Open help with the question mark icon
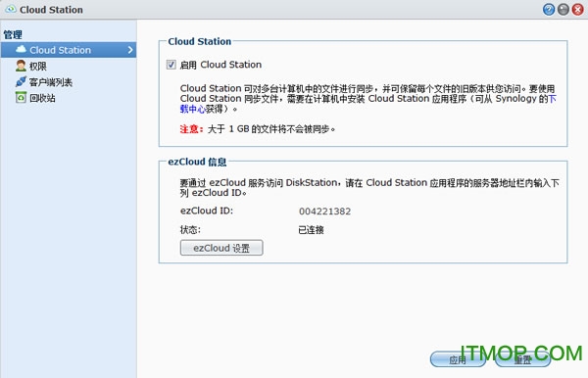588x378 pixels. (549, 10)
